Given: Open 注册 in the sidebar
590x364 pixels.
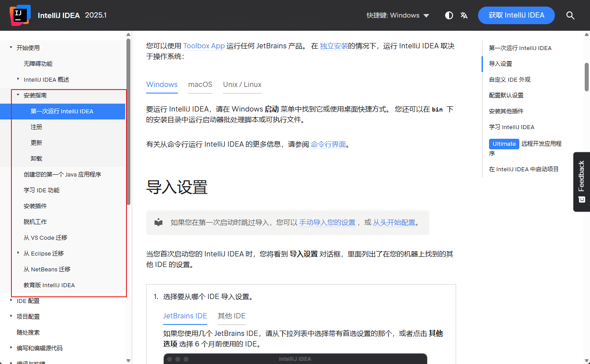Looking at the screenshot, I should pos(36,127).
